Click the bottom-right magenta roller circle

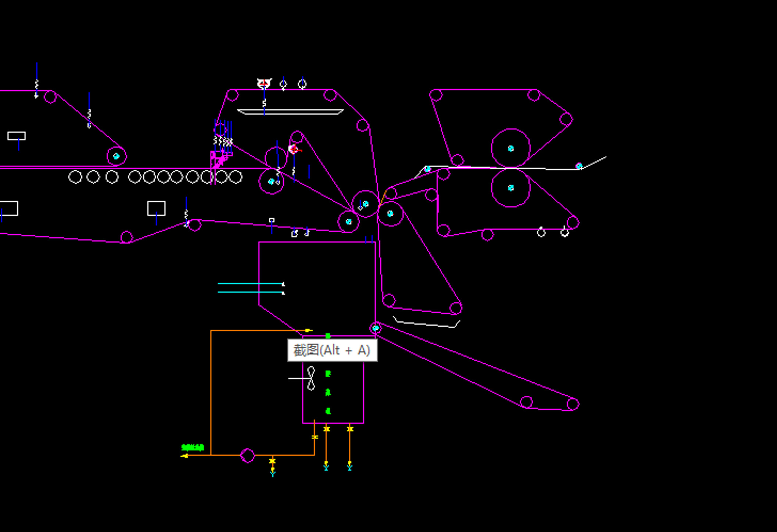pyautogui.click(x=573, y=404)
